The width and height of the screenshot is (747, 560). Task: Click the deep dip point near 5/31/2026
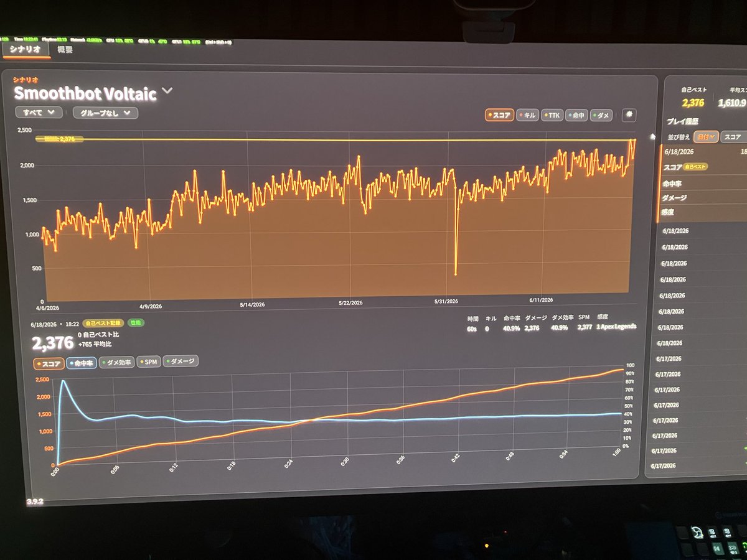tap(456, 273)
